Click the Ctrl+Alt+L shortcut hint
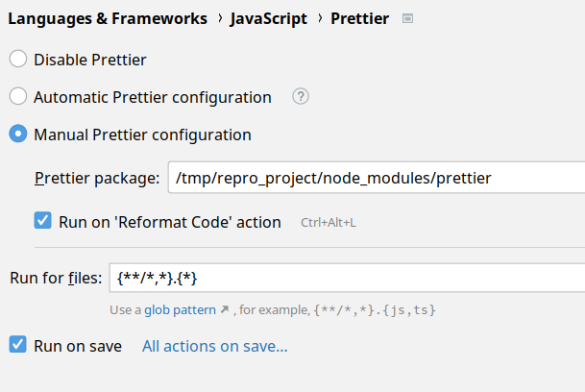 point(329,223)
